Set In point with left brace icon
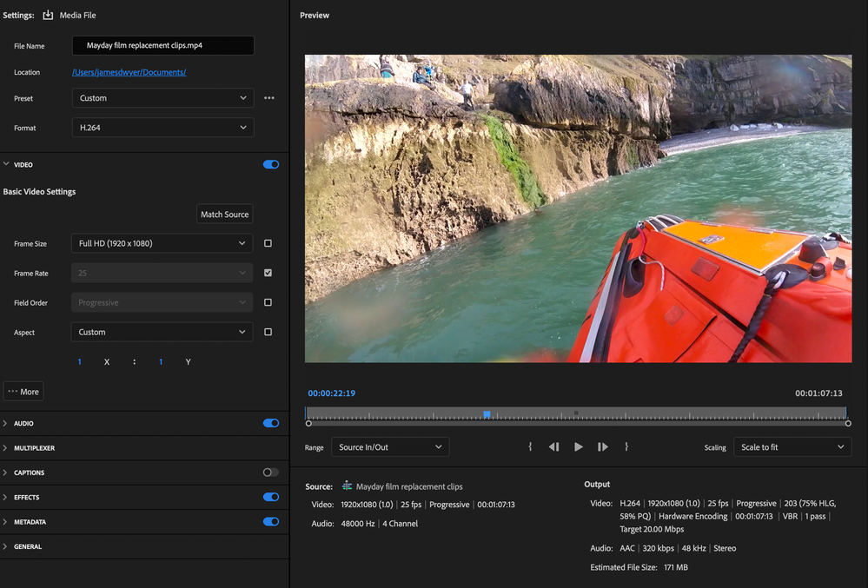Viewport: 868px width, 588px height. (530, 447)
